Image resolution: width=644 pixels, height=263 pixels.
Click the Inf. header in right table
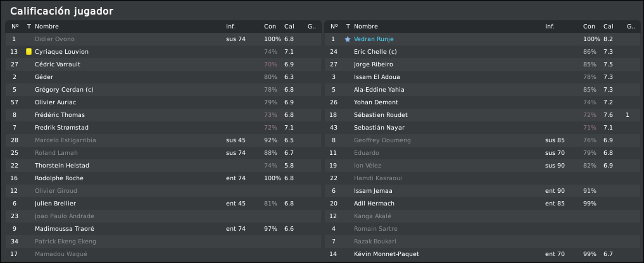[x=550, y=27]
